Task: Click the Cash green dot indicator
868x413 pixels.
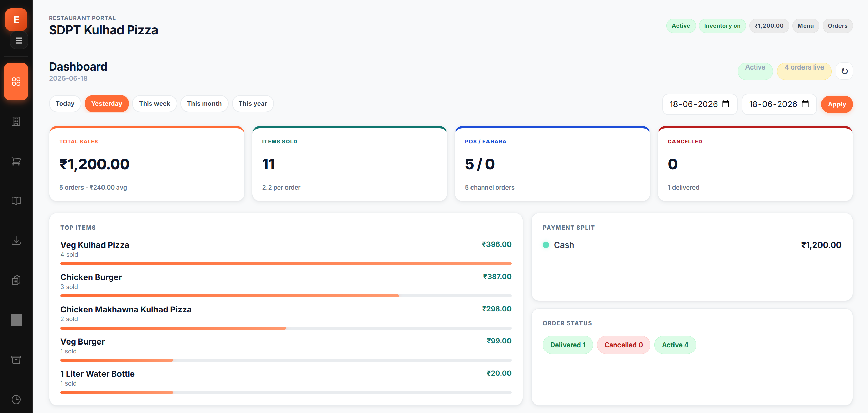Action: 546,245
